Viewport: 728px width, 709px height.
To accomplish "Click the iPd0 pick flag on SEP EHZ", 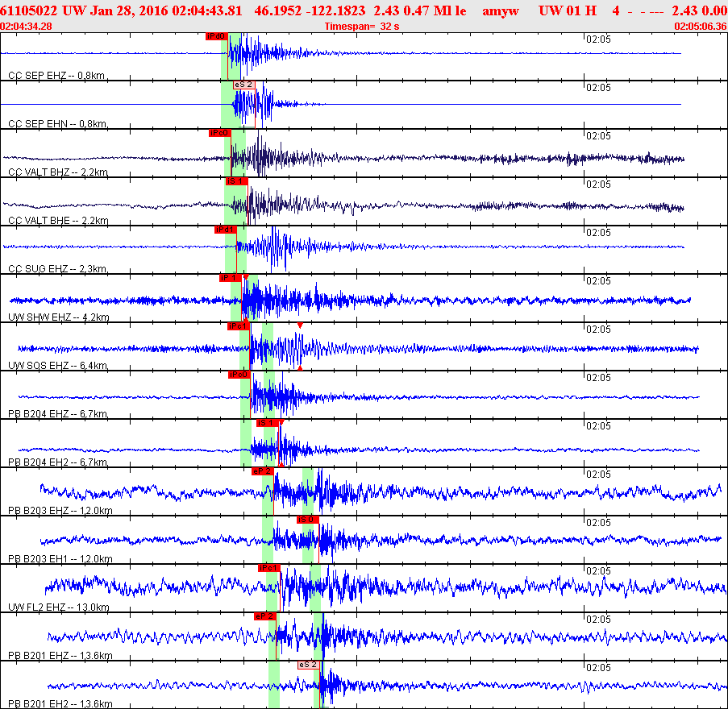I will [x=216, y=36].
